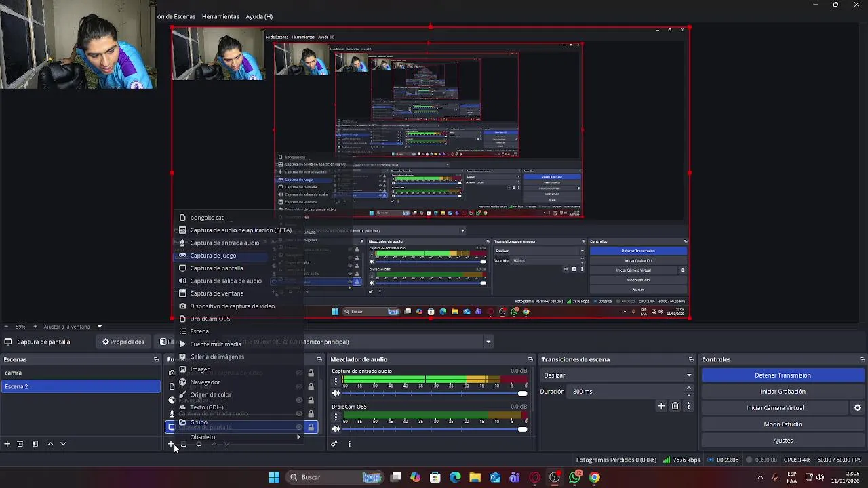The height and width of the screenshot is (488, 868).
Task: Open the Ayuda (H) menu
Action: 259,16
